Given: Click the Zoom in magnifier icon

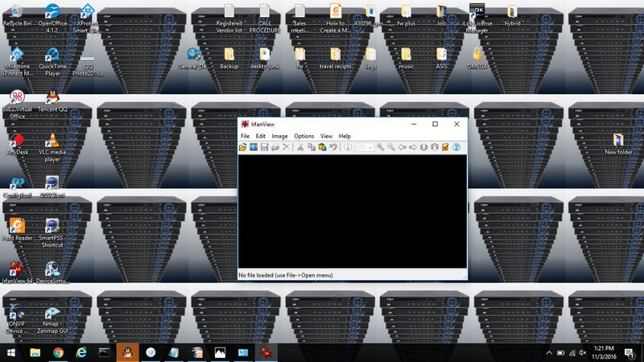Looking at the screenshot, I should [x=379, y=147].
